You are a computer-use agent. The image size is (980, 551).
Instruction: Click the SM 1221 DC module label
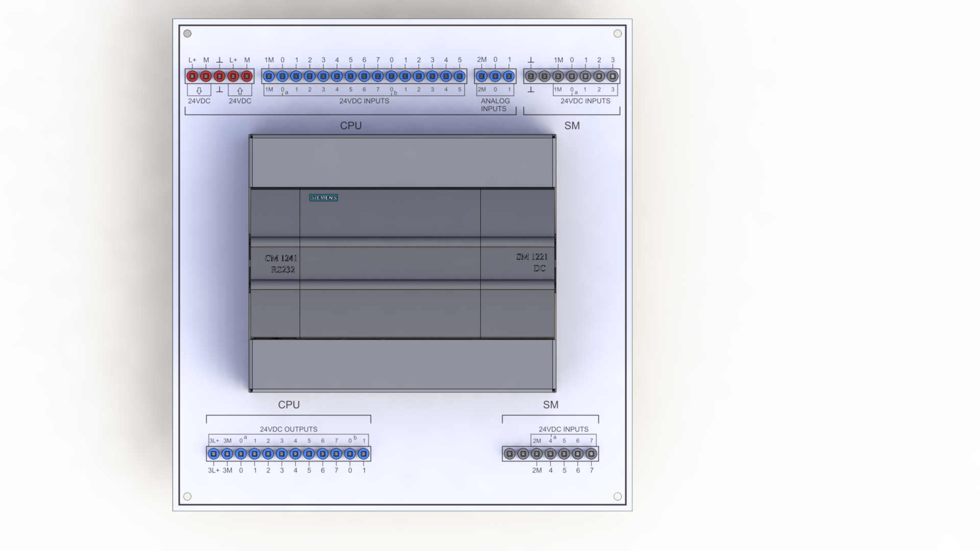(x=532, y=262)
